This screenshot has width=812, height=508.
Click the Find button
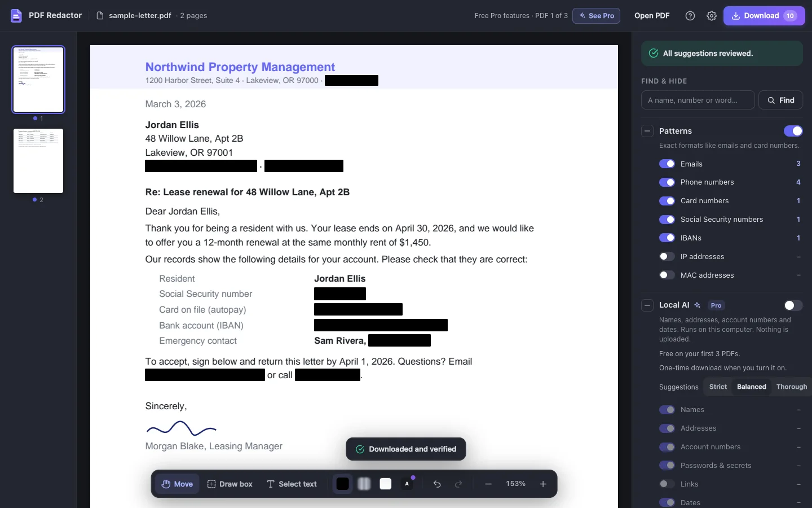[x=780, y=100]
